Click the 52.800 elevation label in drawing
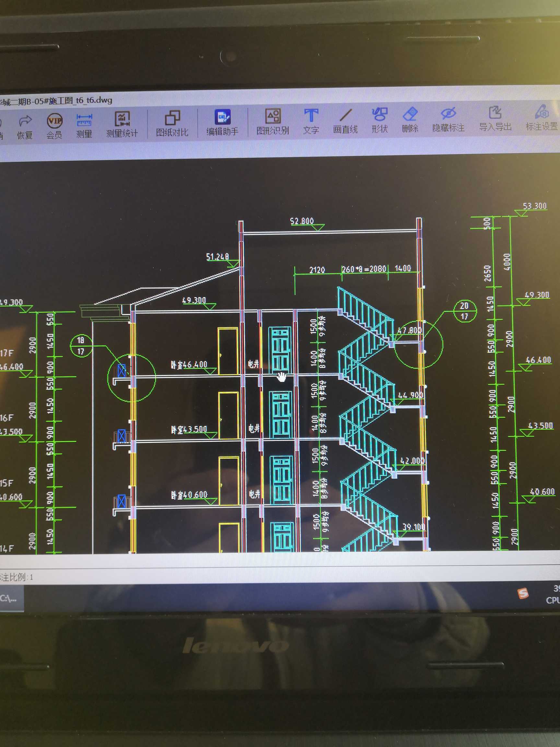Viewport: 560px width, 747px height. (x=302, y=221)
